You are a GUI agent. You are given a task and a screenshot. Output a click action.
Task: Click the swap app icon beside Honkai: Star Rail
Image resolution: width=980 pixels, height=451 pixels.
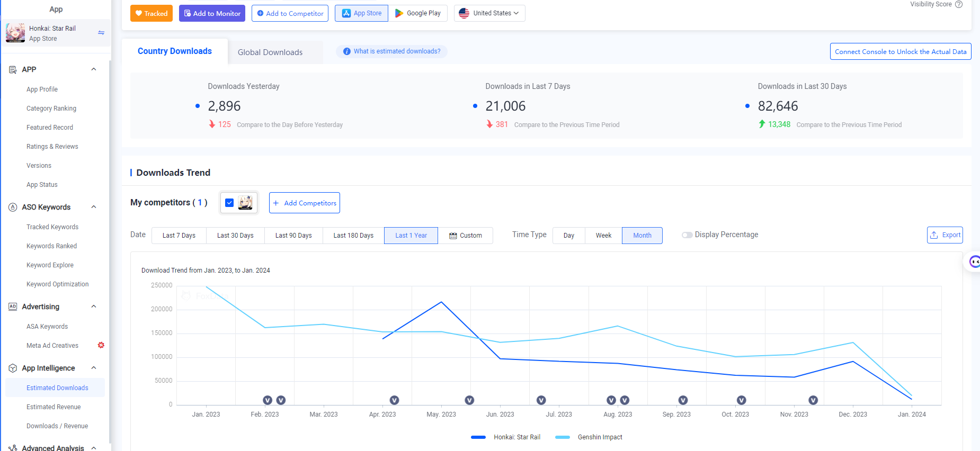pos(101,33)
